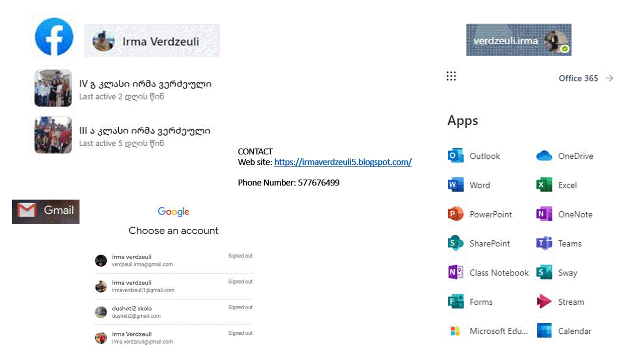Click the Google logo
Viewport: 644px width, 362px height.
174,212
